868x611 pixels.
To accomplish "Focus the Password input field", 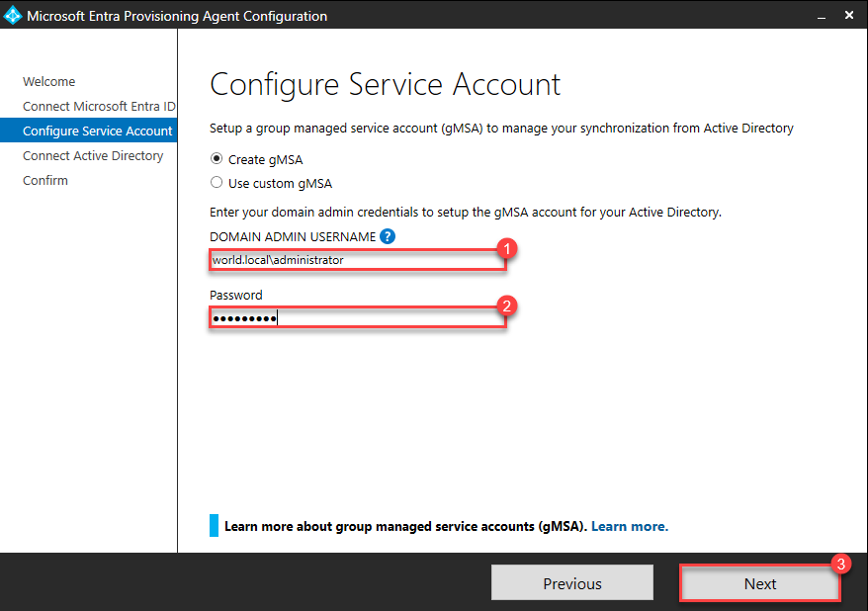I will pos(358,317).
